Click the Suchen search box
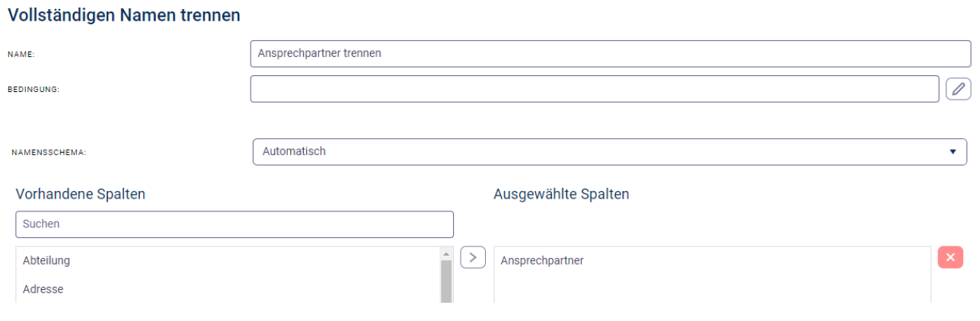This screenshot has height=321, width=980. point(234,224)
